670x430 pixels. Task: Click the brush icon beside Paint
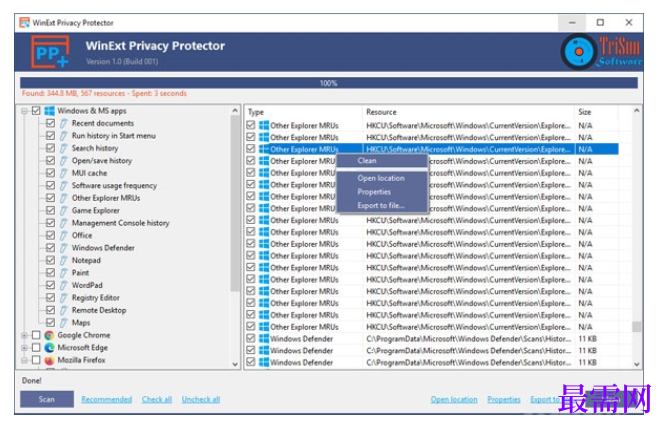click(x=64, y=273)
